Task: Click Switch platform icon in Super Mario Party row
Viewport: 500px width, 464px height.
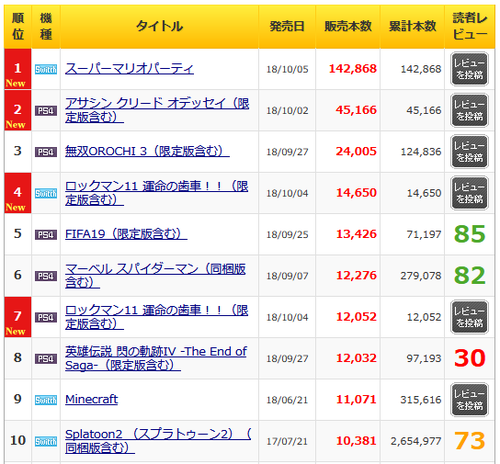Action: (46, 69)
